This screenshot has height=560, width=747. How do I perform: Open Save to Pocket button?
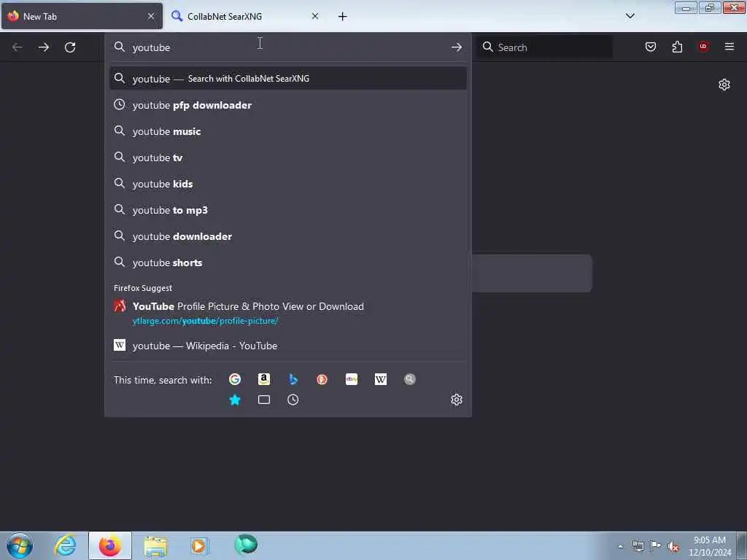[650, 47]
